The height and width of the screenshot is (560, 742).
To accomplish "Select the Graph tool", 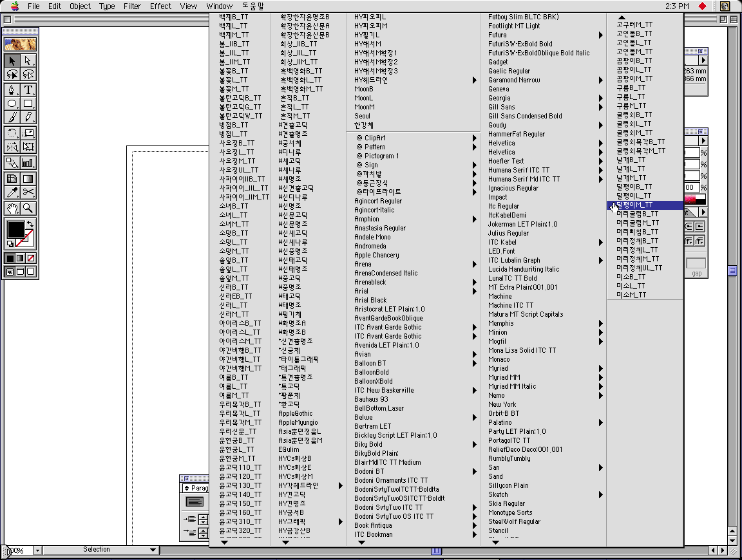I will pos(28,163).
